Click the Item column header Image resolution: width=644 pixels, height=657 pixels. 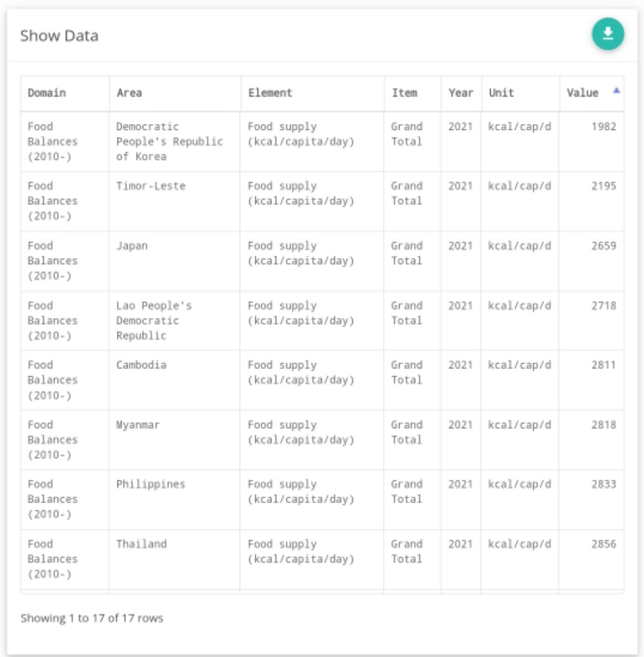click(x=404, y=93)
